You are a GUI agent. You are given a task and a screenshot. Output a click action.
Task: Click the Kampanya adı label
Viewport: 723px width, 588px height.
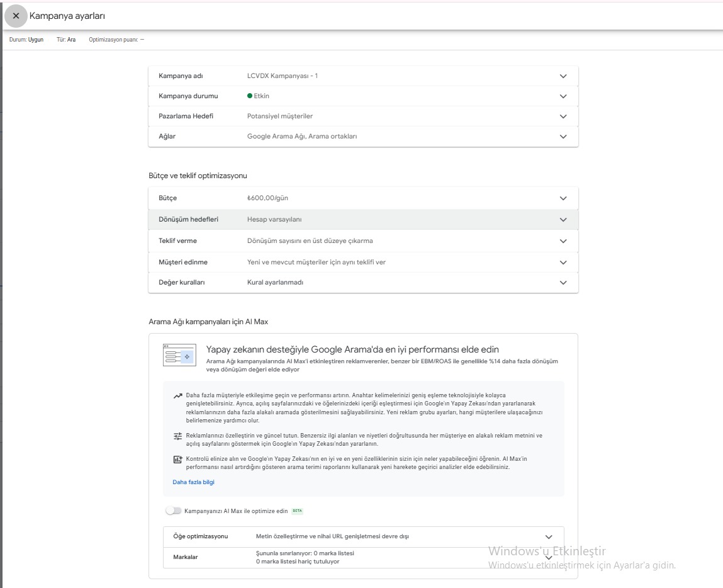(181, 76)
